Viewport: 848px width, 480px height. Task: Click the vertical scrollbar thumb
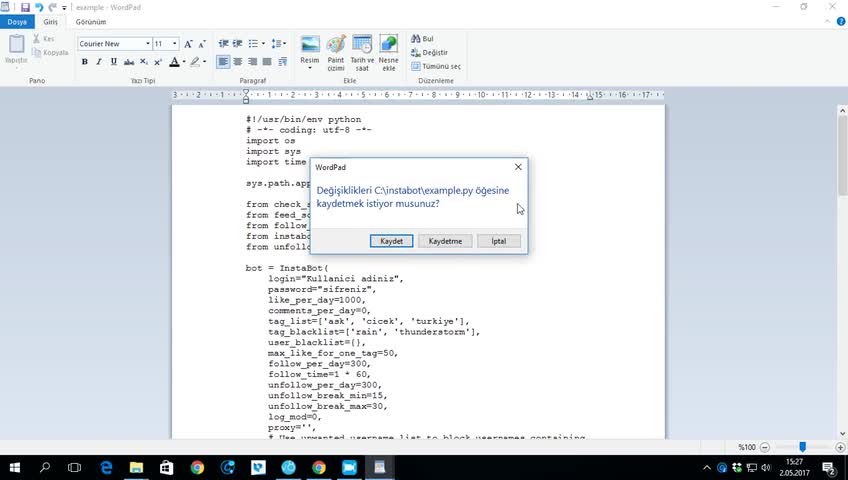[x=843, y=154]
